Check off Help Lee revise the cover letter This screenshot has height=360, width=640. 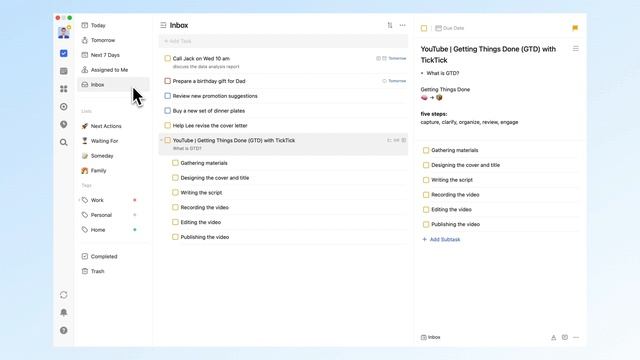167,125
